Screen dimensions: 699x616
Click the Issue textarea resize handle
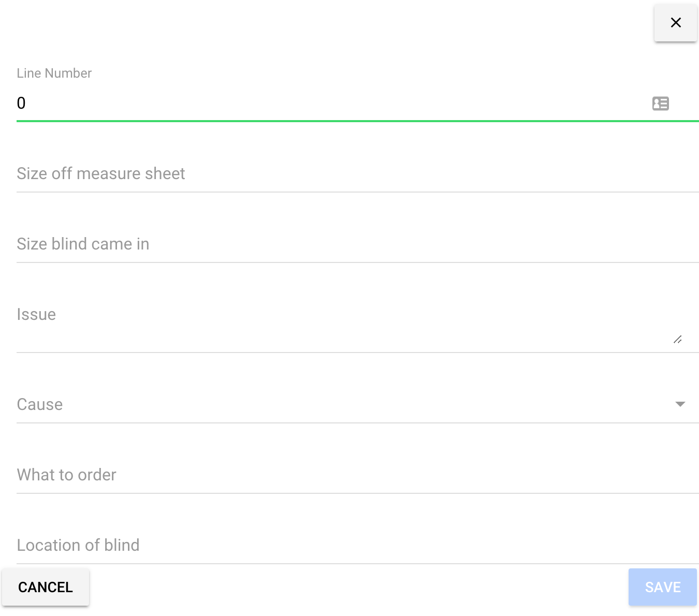(x=677, y=340)
